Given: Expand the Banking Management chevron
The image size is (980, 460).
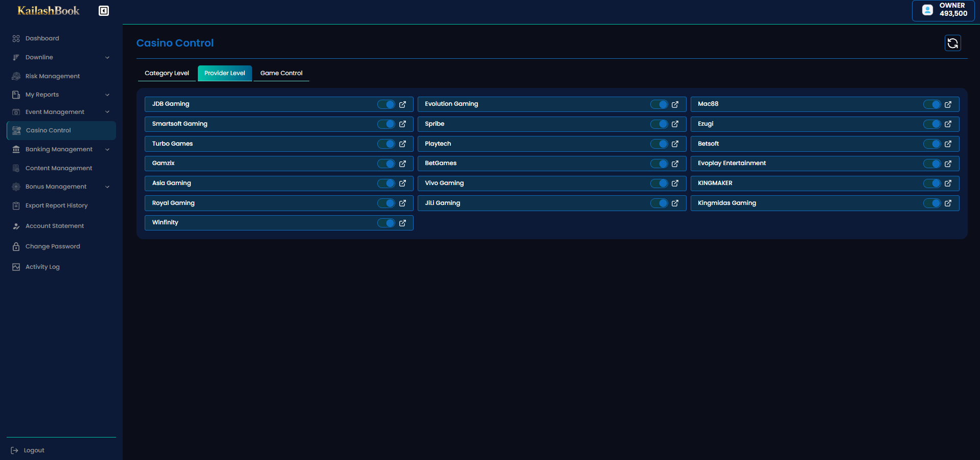Looking at the screenshot, I should point(107,149).
